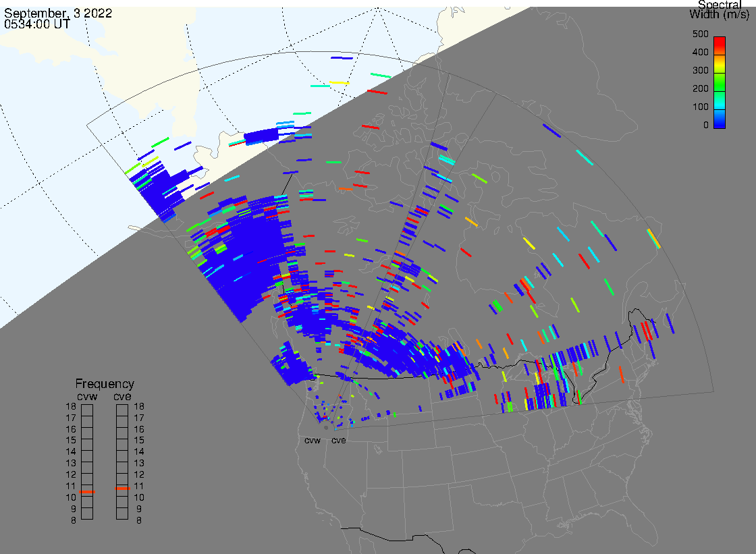Click the 18 label beside cve frequency bar

tap(139, 406)
